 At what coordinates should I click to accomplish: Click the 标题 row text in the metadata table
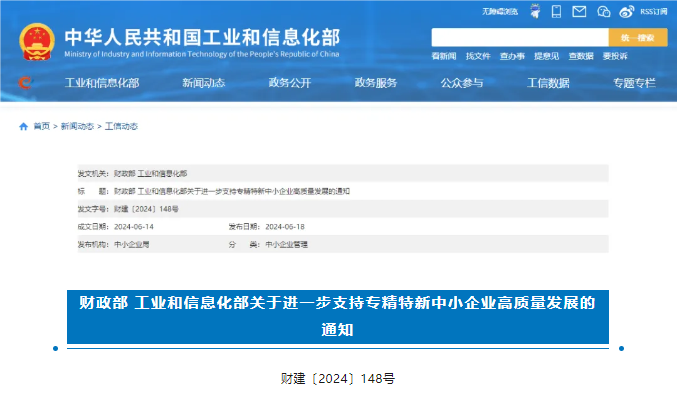[232, 191]
